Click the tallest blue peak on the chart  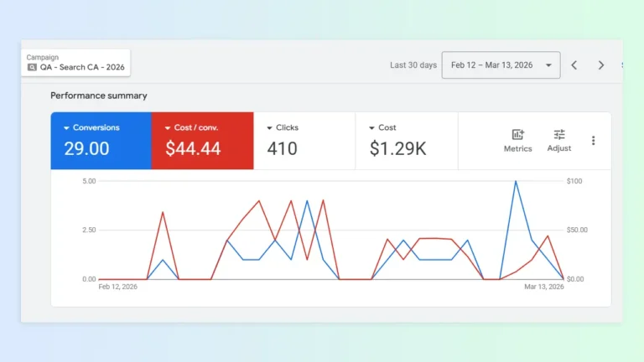pyautogui.click(x=515, y=182)
